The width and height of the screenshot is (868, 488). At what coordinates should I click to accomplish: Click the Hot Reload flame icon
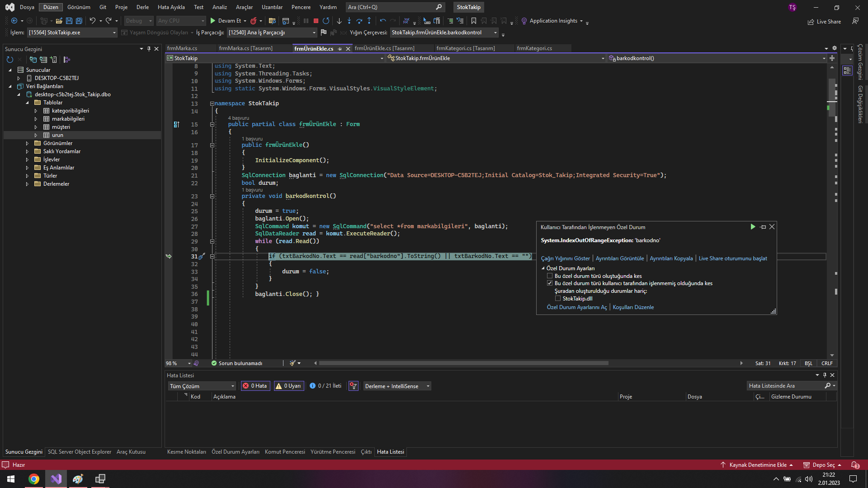coord(254,21)
